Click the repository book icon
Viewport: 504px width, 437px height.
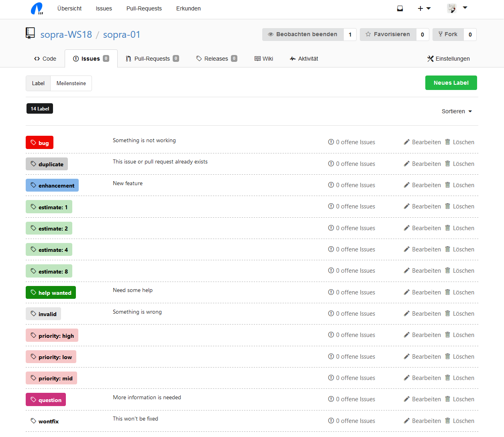[30, 33]
